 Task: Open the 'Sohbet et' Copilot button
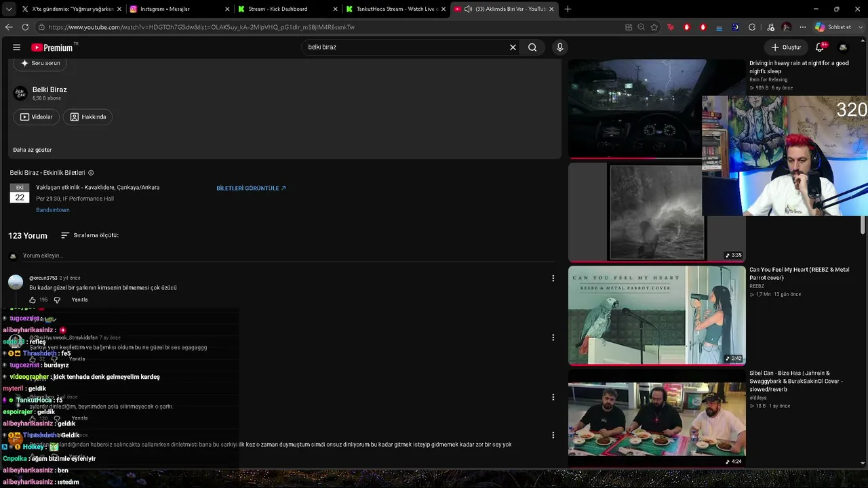coord(833,27)
